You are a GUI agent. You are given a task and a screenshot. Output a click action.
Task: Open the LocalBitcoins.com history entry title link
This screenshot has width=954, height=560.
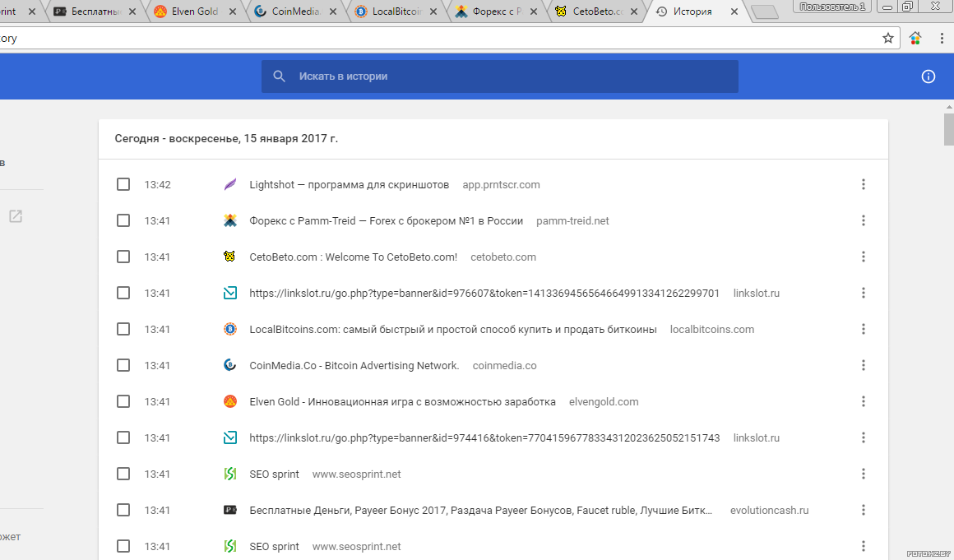click(452, 329)
